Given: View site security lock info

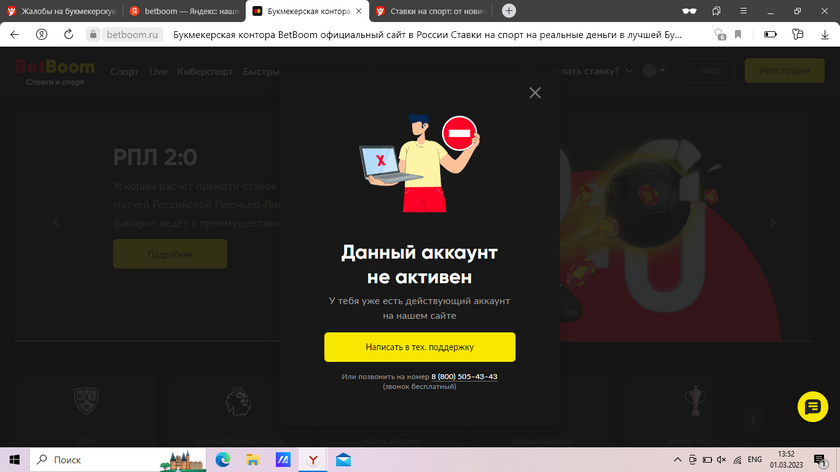Looking at the screenshot, I should (93, 34).
